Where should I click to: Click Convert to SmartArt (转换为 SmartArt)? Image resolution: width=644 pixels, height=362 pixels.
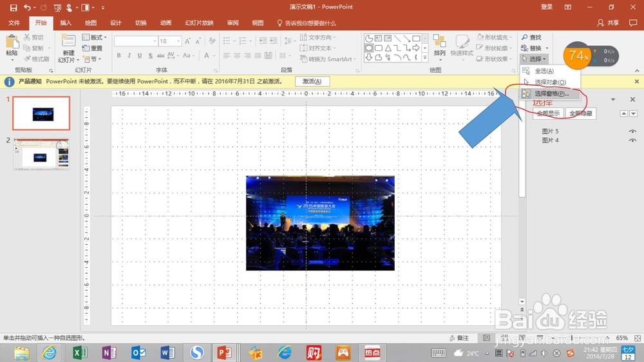(328, 59)
